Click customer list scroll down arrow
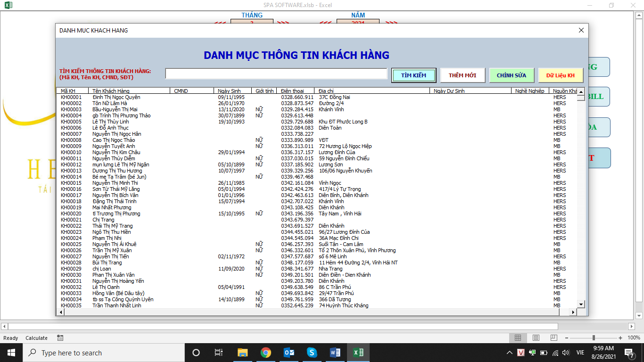The width and height of the screenshot is (644, 362). pos(581,304)
